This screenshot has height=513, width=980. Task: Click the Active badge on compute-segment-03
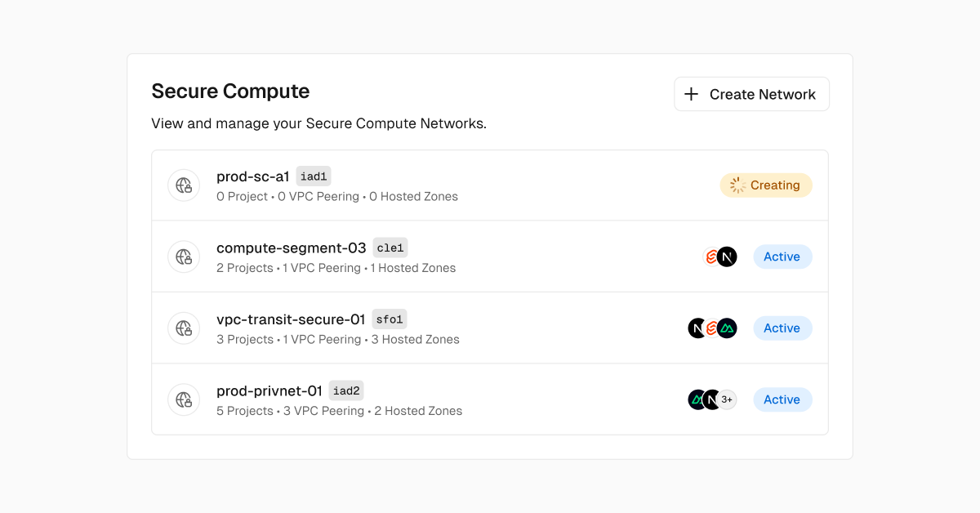(782, 256)
